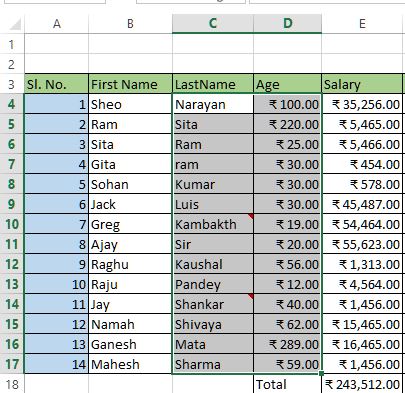Select the cell containing 'Luis'
The height and width of the screenshot is (393, 405).
[213, 204]
